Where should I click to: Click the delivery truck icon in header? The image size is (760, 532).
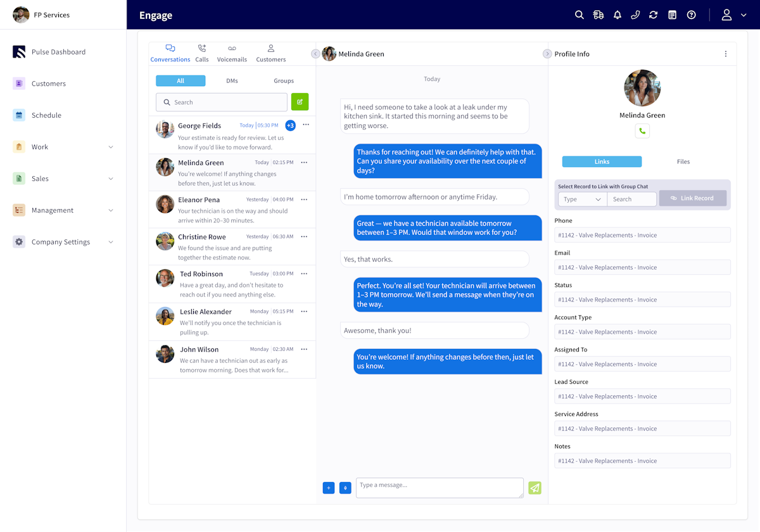(x=598, y=15)
